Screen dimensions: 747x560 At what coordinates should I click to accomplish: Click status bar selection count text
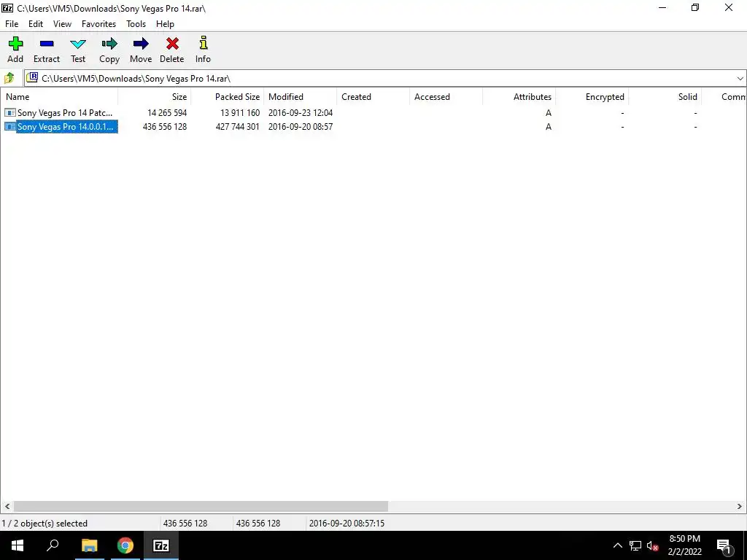(x=44, y=524)
